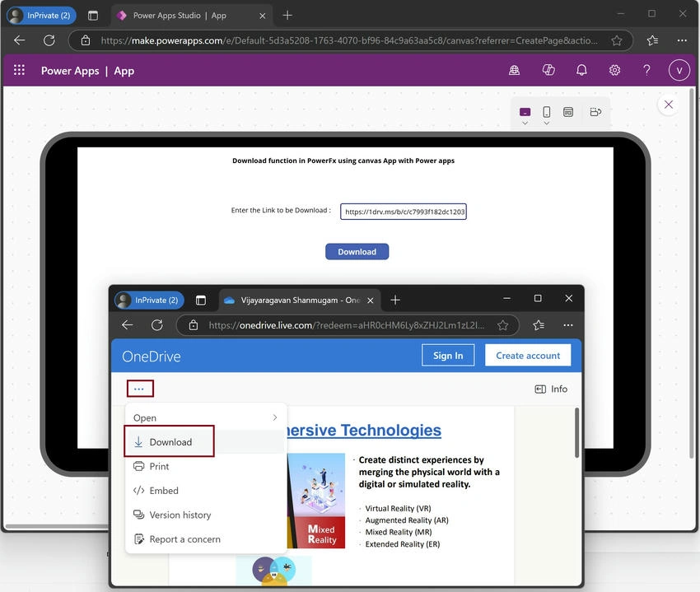700x592 pixels.
Task: Click the OneDrive logo text
Action: [152, 357]
